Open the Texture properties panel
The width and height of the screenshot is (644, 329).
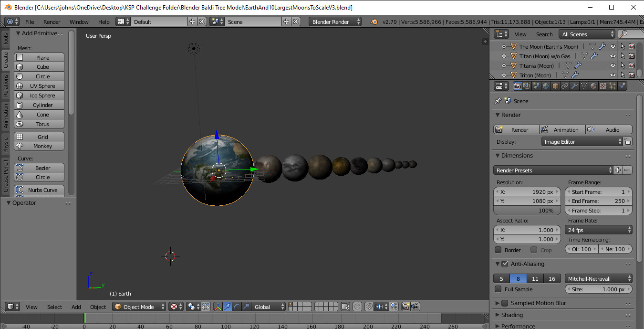[x=602, y=85]
